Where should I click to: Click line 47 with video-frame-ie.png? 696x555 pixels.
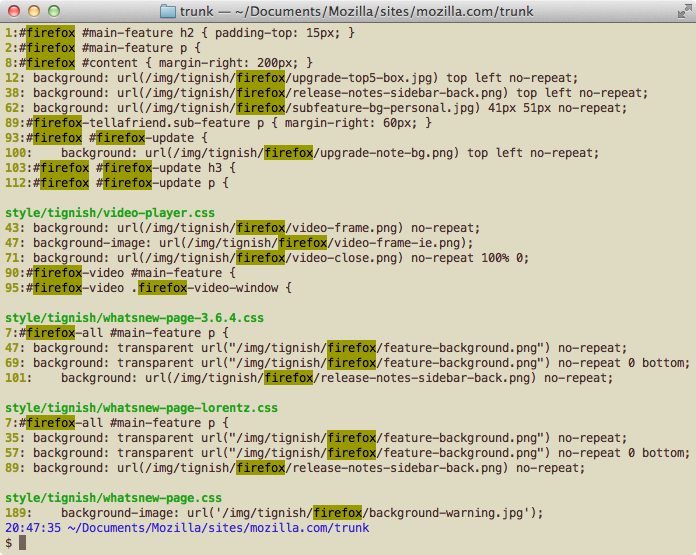click(239, 243)
